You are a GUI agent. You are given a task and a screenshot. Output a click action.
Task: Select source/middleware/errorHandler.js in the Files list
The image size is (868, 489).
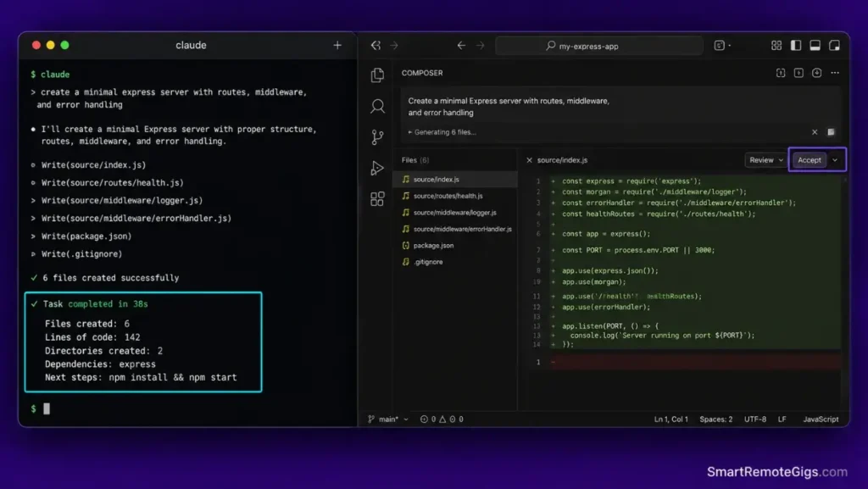pyautogui.click(x=455, y=229)
